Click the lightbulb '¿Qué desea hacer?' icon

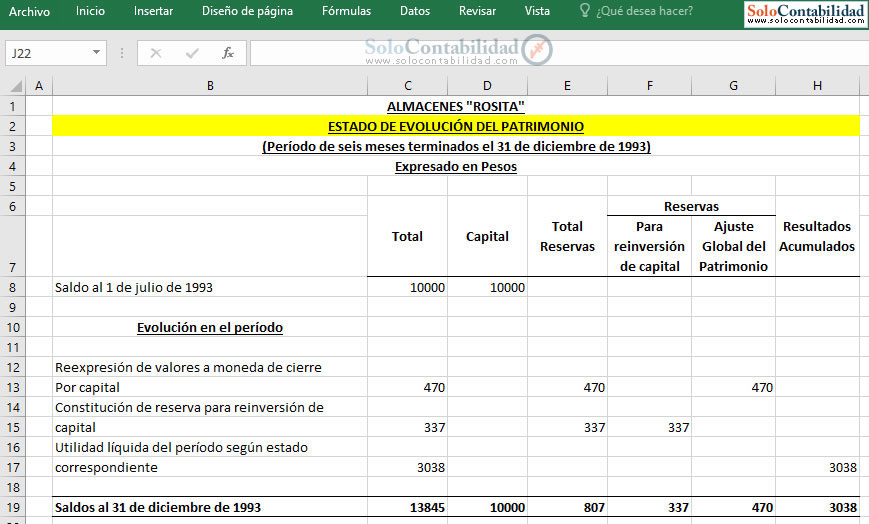point(585,11)
